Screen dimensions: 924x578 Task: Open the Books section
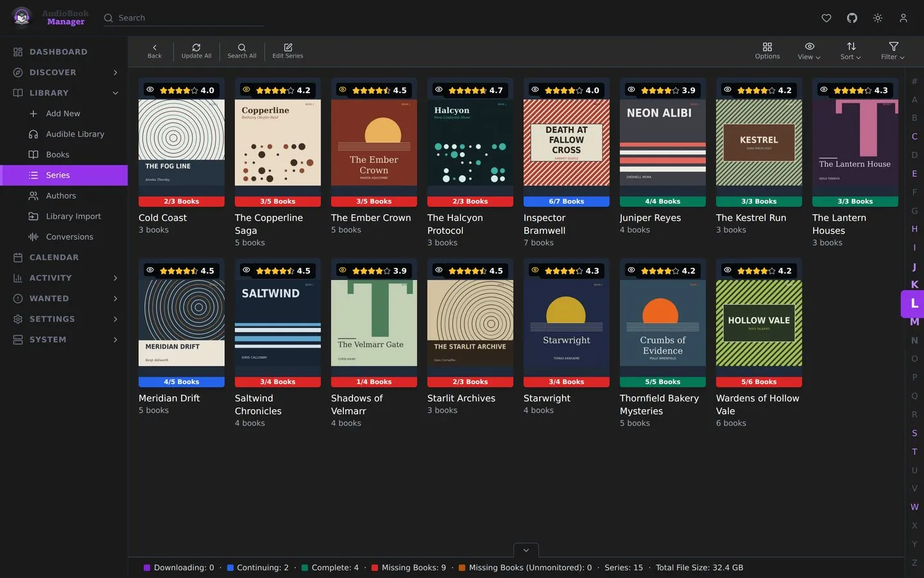coord(58,155)
